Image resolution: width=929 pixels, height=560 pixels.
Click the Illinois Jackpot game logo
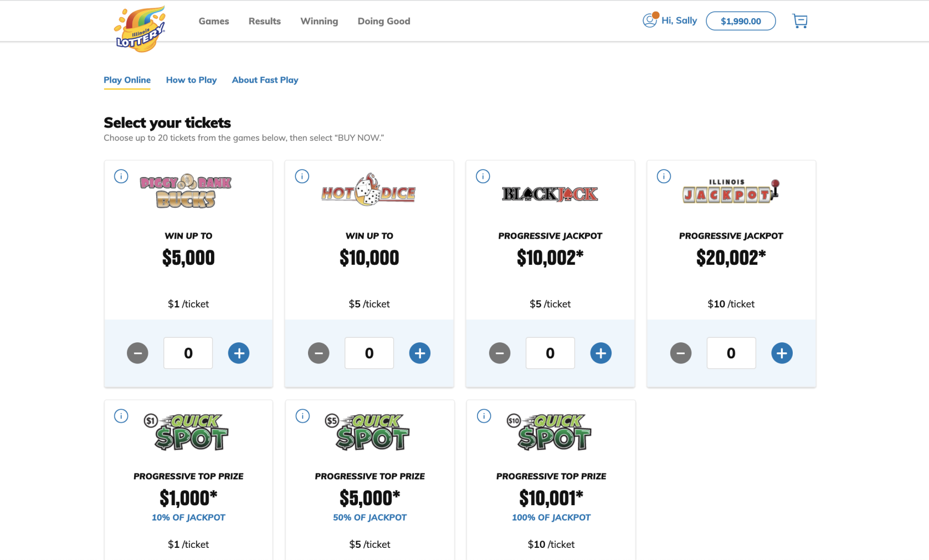pos(731,191)
